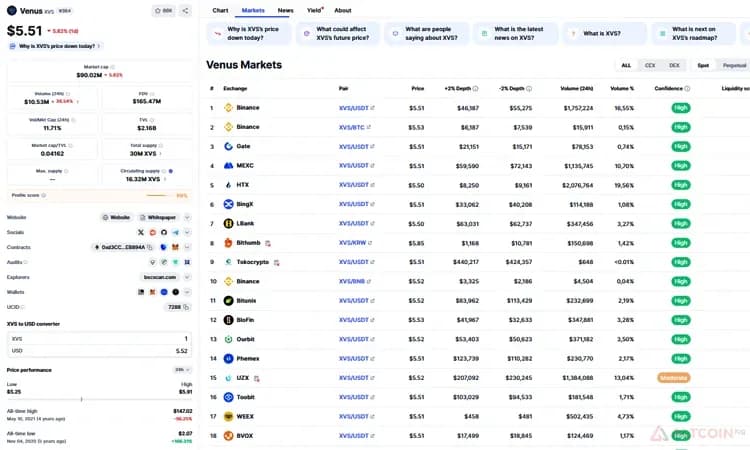Image resolution: width=750 pixels, height=450 pixels.
Task: Click 'Why is XVS's price down today?' under the price
Action: (x=55, y=46)
